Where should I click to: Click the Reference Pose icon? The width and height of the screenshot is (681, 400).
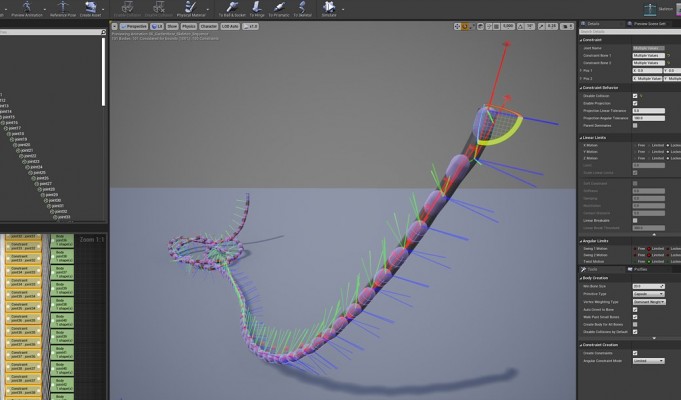63,9
